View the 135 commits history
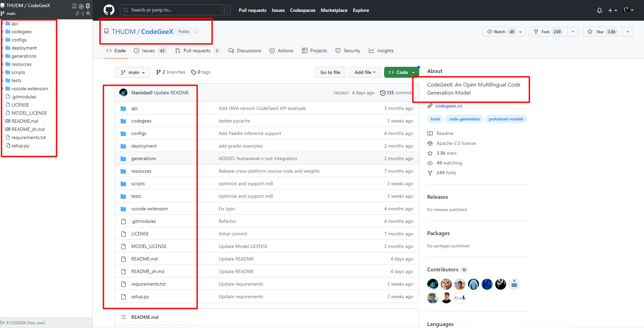This screenshot has height=328, width=644. [x=396, y=93]
